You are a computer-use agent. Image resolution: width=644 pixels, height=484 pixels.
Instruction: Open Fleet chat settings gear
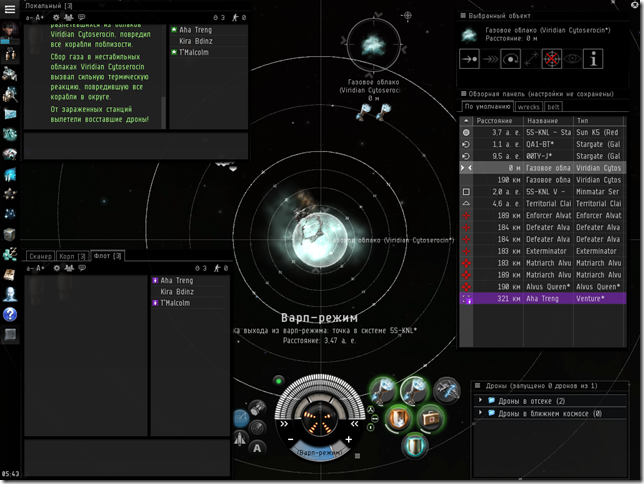pyautogui.click(x=57, y=268)
